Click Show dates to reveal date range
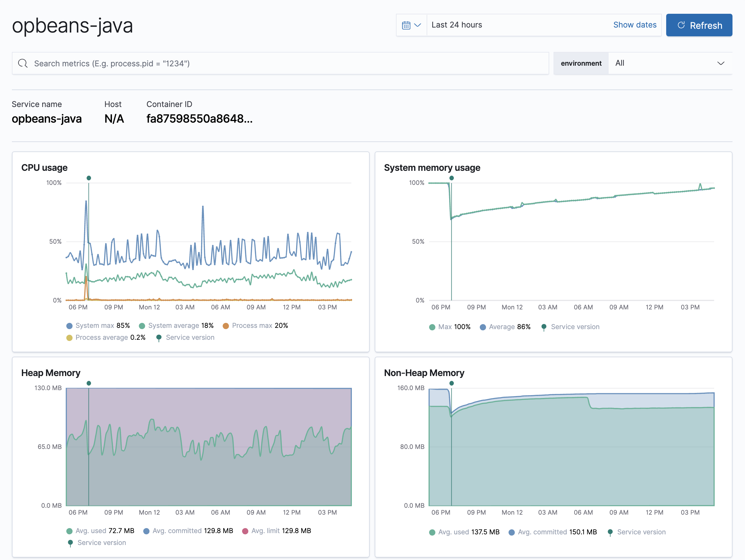The height and width of the screenshot is (560, 745). click(x=635, y=24)
